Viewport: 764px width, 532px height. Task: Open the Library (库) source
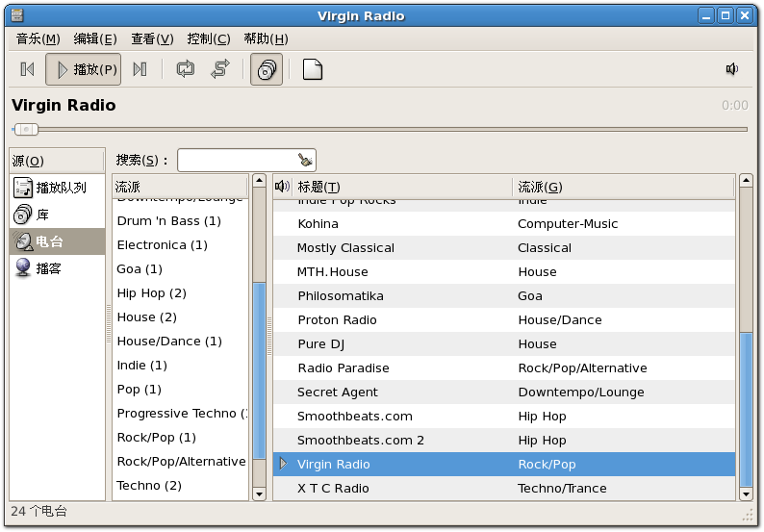pyautogui.click(x=42, y=215)
